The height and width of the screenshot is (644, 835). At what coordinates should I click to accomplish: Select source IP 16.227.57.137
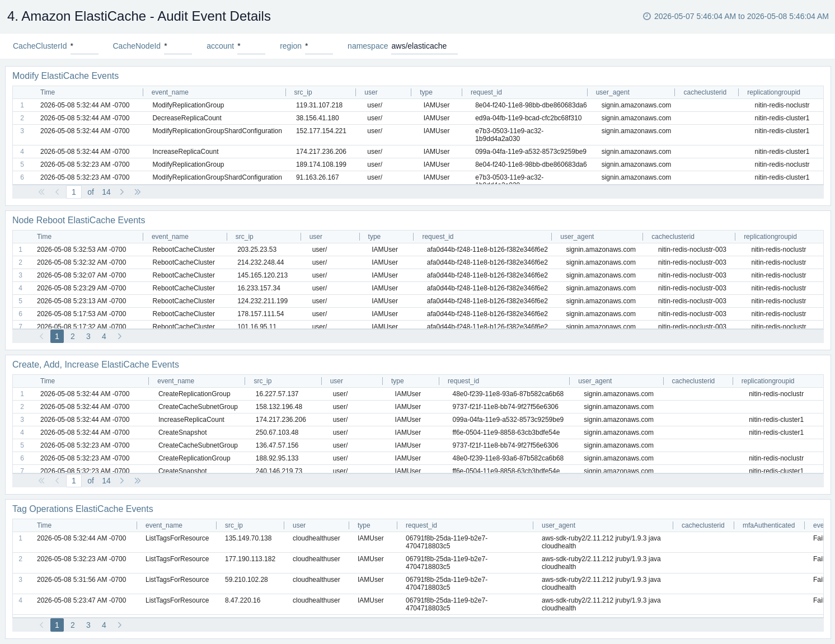coord(277,394)
